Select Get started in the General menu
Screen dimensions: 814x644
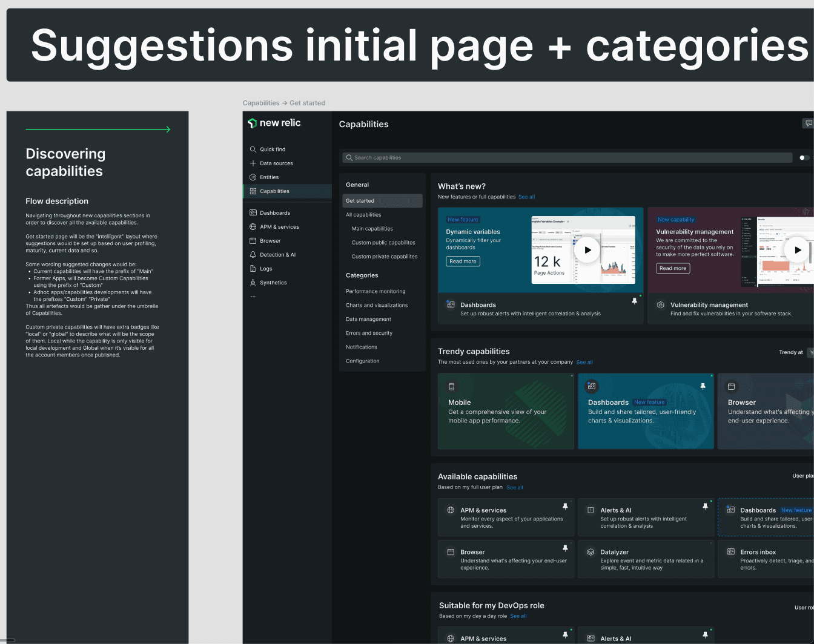pos(382,201)
